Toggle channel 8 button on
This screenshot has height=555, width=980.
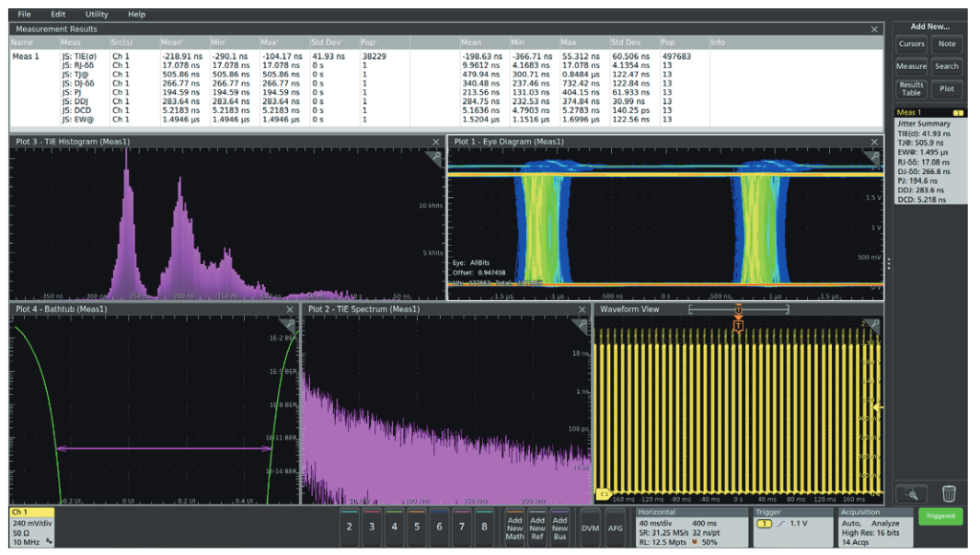click(484, 526)
